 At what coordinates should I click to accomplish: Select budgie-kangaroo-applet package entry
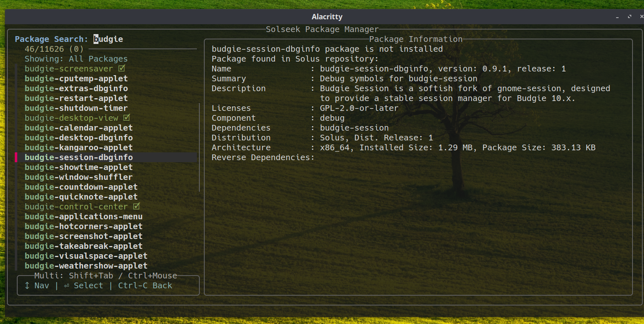78,147
